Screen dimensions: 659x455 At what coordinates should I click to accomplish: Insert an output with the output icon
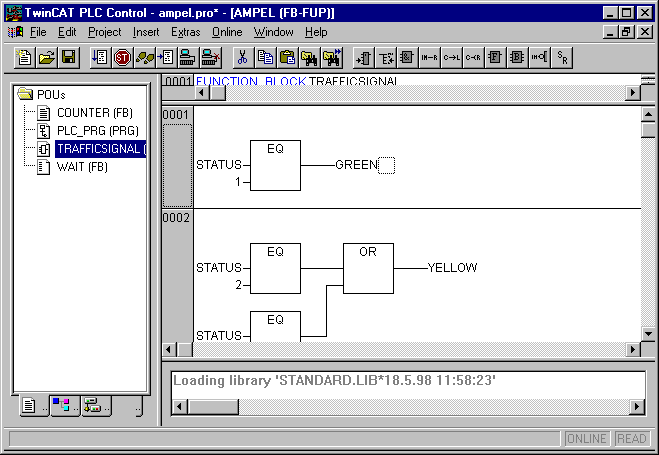click(386, 58)
